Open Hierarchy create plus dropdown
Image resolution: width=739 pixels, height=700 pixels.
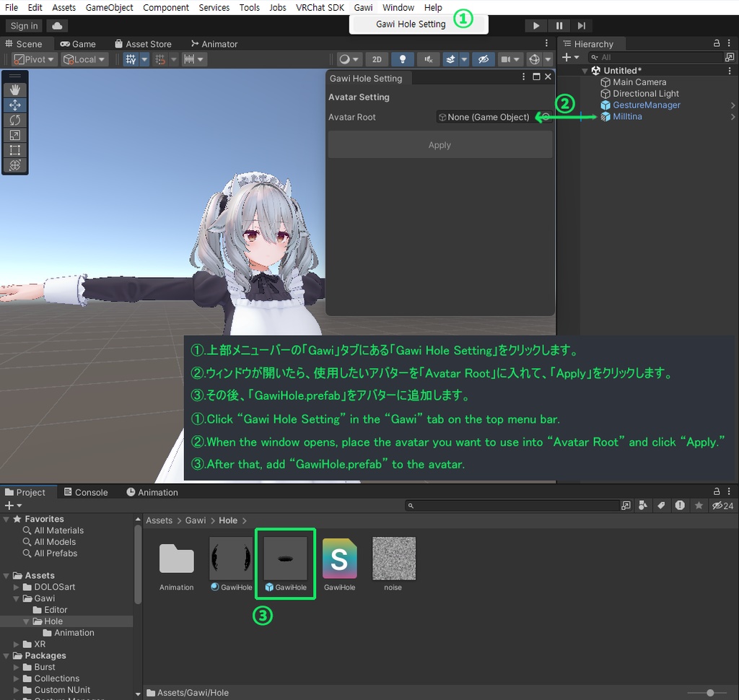click(x=570, y=57)
